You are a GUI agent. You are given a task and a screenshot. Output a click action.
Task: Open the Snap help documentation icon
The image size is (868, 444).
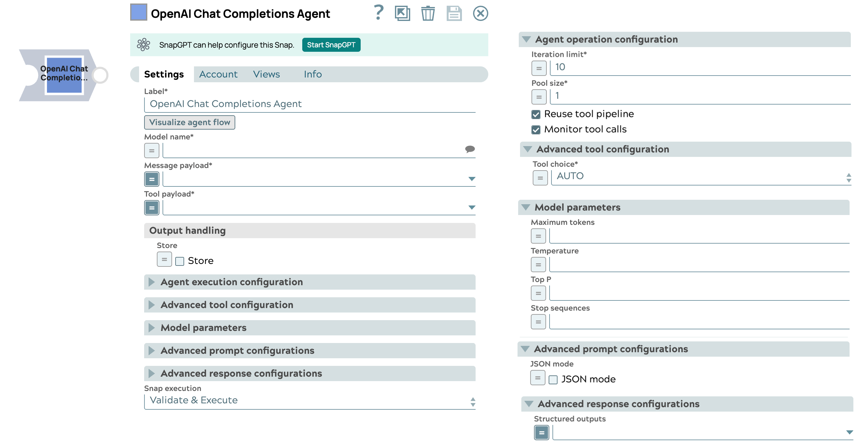(378, 13)
